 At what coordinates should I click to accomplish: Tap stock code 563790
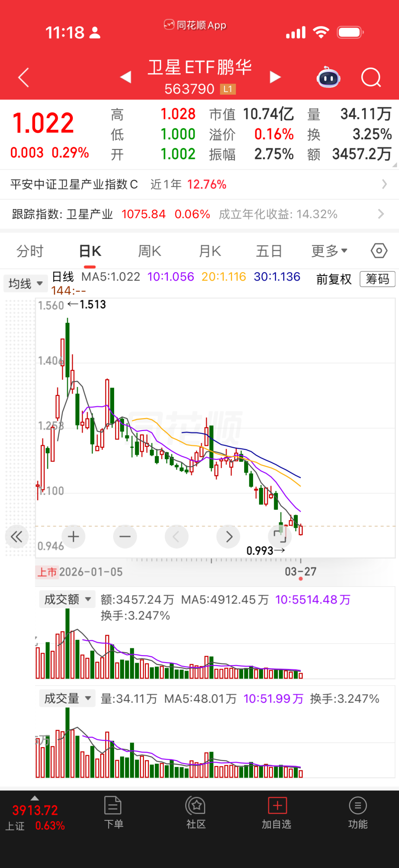[190, 89]
